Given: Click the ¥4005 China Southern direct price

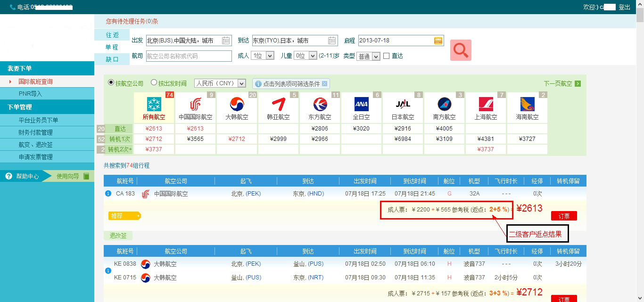Looking at the screenshot, I should [x=445, y=129].
